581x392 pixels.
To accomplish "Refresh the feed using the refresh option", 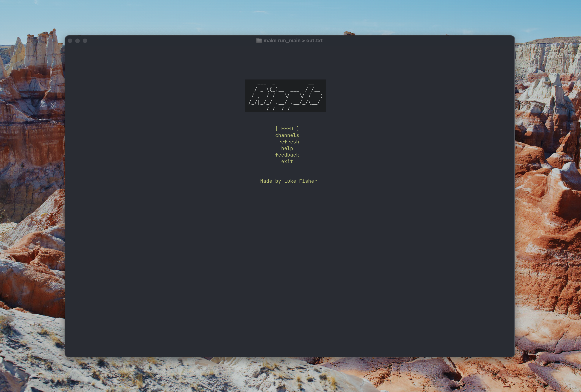I will pos(288,142).
